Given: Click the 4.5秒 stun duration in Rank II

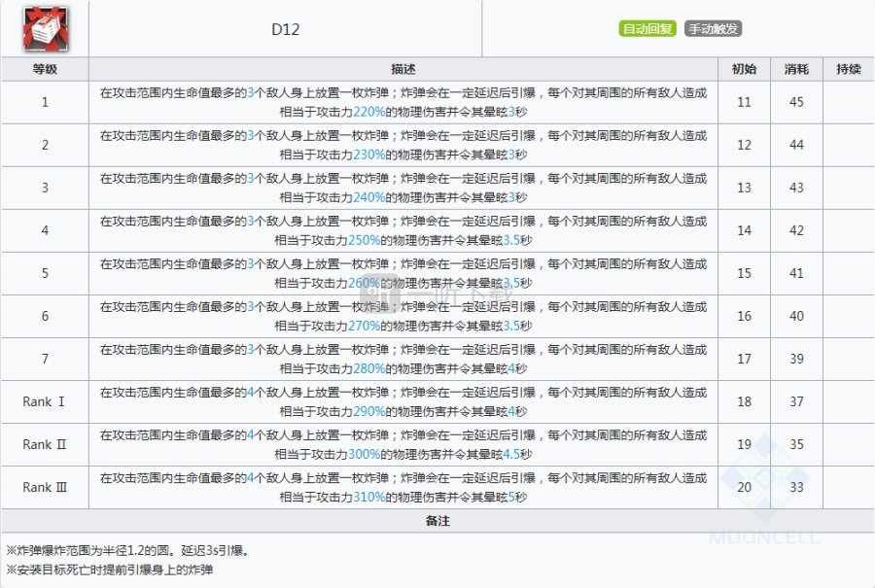Looking at the screenshot, I should click(x=517, y=454).
